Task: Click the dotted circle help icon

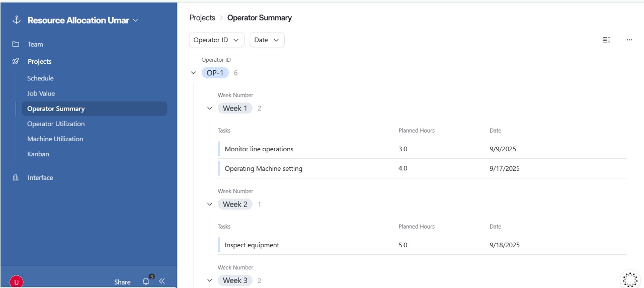Action: (630, 279)
